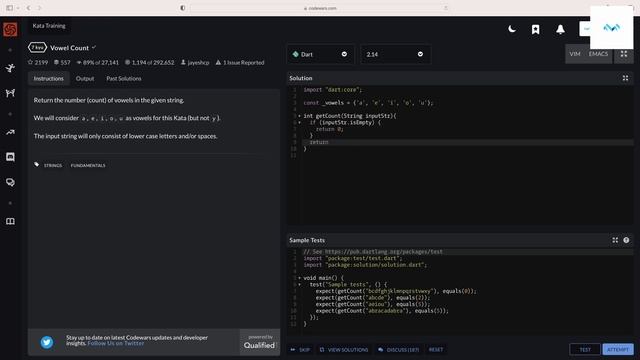The height and width of the screenshot is (360, 640).
Task: Click the tags label icon
Action: 37,164
